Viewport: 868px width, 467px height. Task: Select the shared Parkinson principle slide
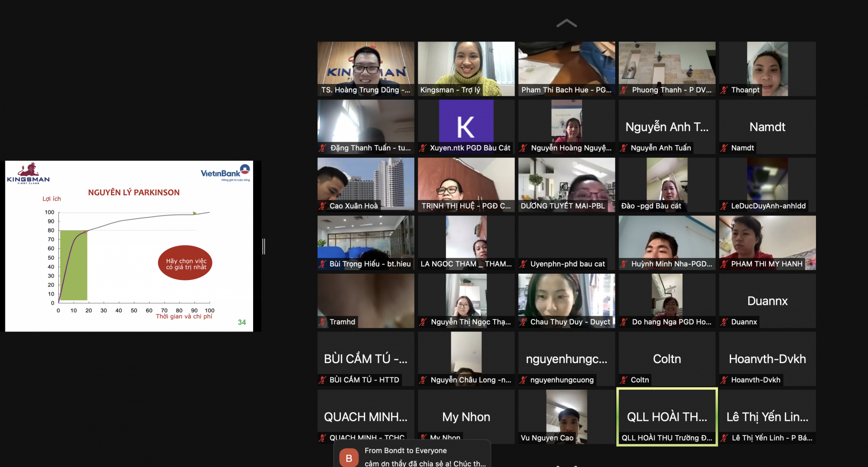point(129,246)
